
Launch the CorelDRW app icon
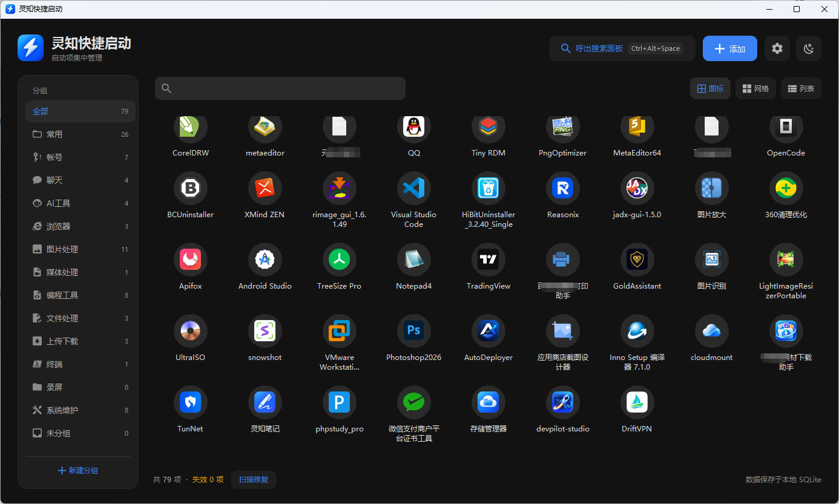191,126
